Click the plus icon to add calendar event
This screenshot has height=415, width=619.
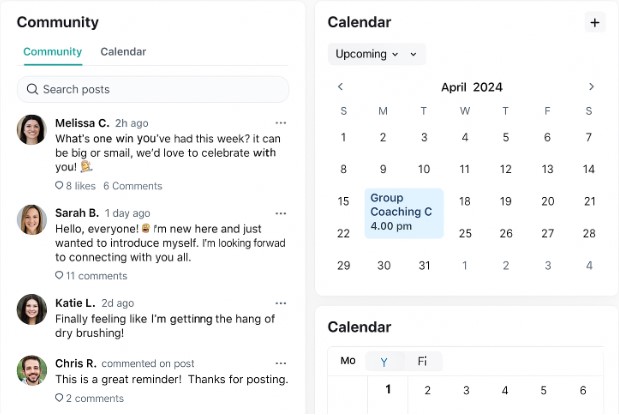(595, 22)
